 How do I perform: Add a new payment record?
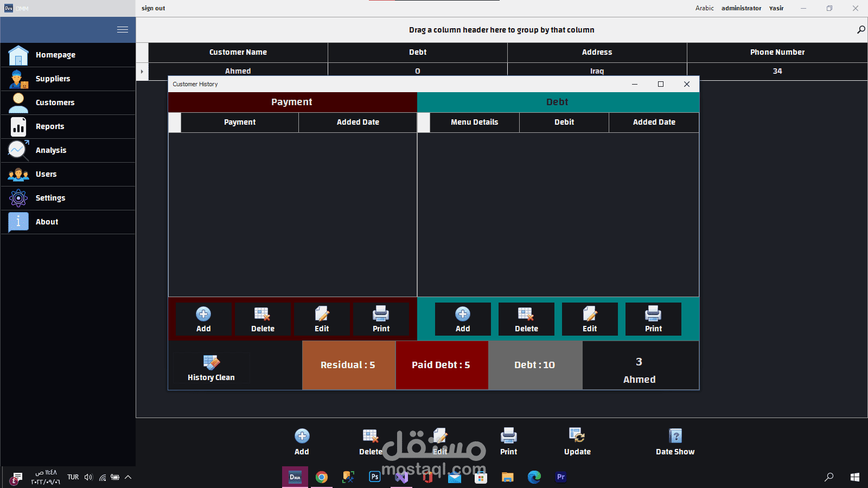coord(203,319)
